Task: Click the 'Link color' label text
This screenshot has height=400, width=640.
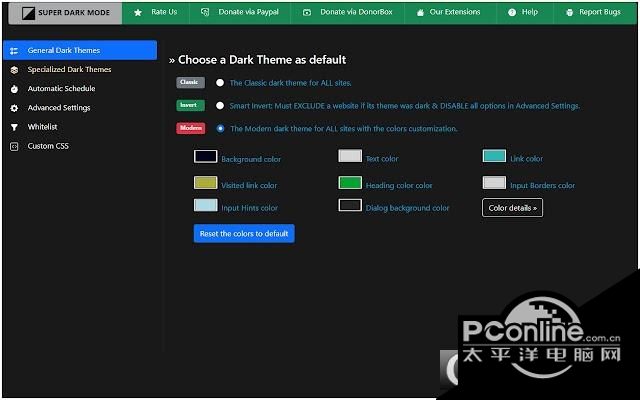Action: [x=527, y=159]
